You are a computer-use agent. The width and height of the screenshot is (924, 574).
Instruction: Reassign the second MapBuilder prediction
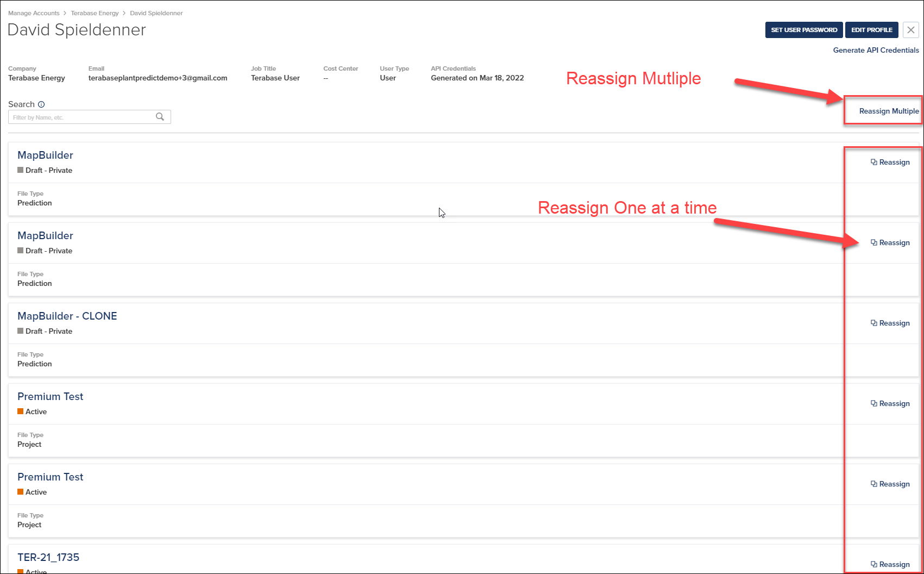[x=890, y=242]
